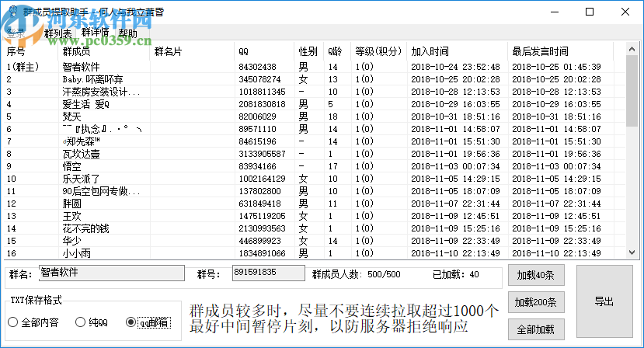Click QQ number 2081830818
The image size is (644, 348).
coord(262,104)
